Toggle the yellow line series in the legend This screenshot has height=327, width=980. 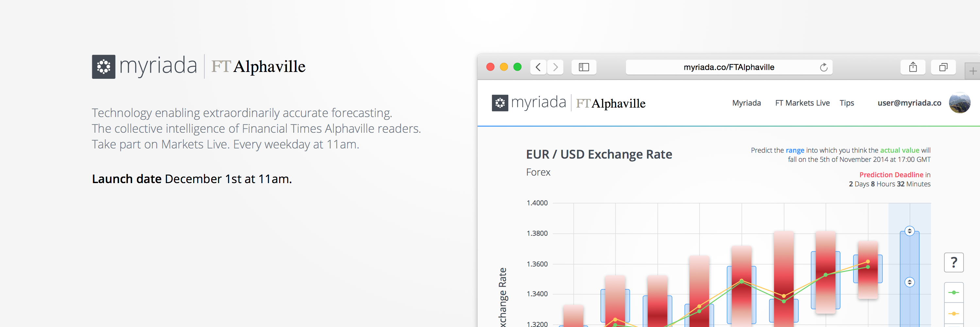coord(954,313)
